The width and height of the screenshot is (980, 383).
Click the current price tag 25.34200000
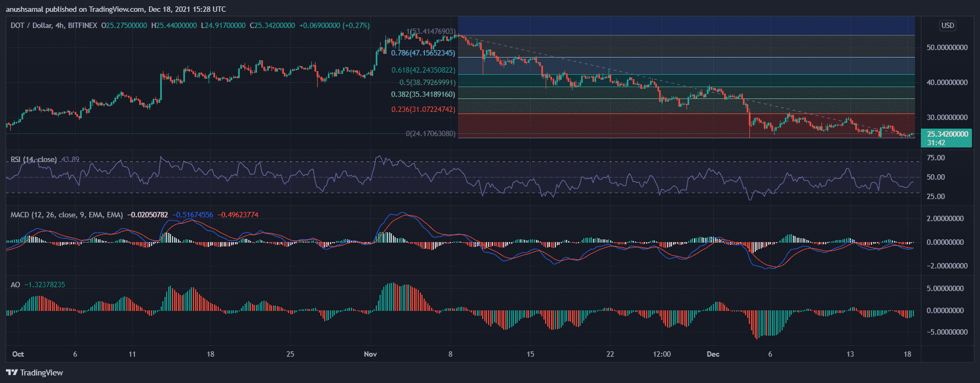[x=947, y=134]
